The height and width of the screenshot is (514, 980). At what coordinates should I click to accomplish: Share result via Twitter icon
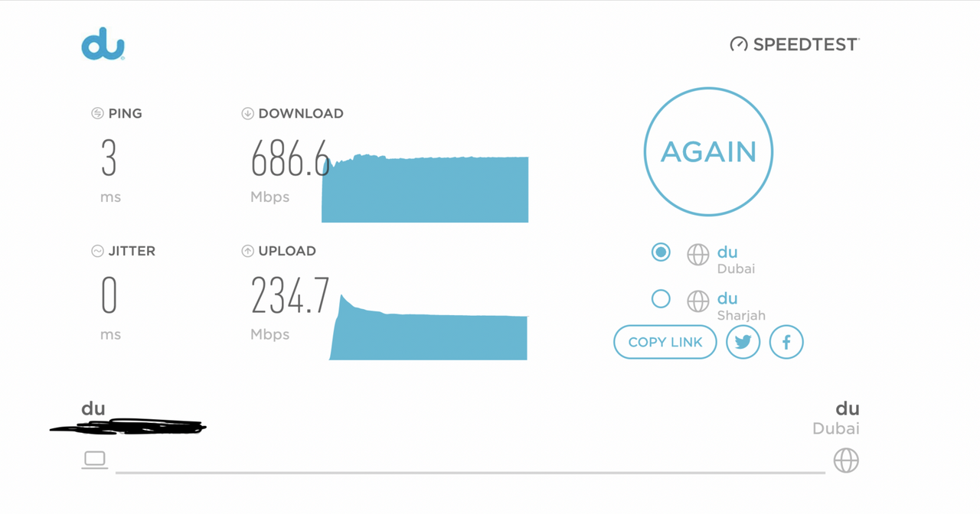click(x=743, y=342)
